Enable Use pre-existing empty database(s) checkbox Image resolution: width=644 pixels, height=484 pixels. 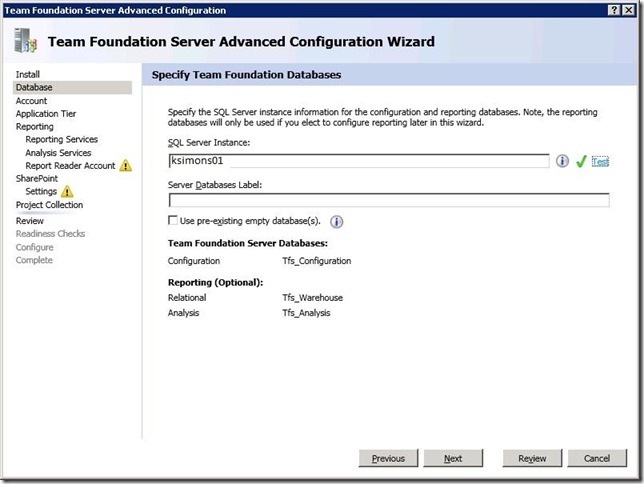click(x=174, y=221)
